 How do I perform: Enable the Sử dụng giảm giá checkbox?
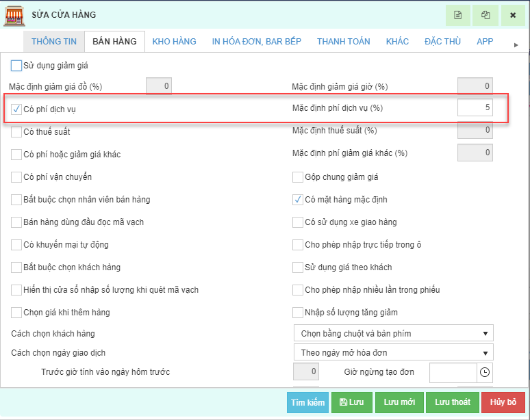pyautogui.click(x=16, y=66)
